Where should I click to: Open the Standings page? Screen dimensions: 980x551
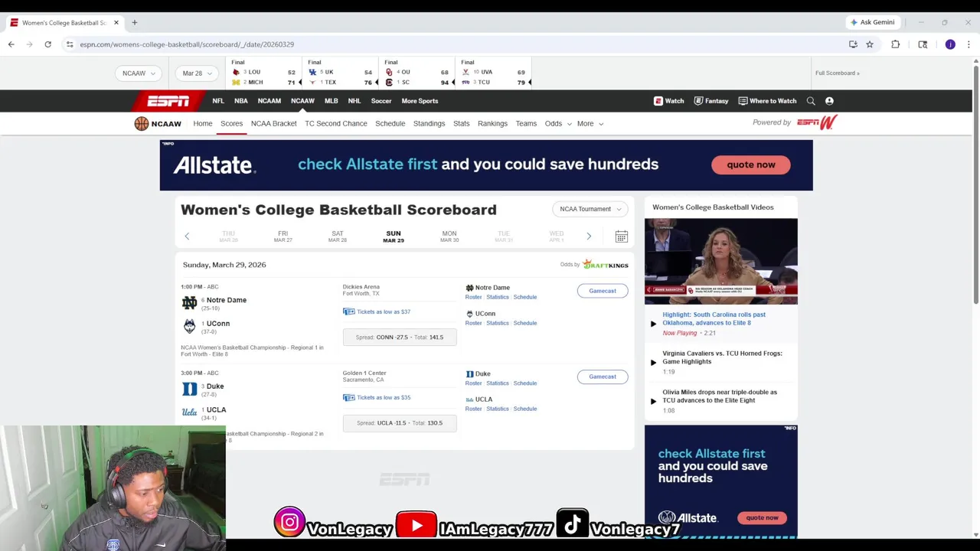pos(429,124)
